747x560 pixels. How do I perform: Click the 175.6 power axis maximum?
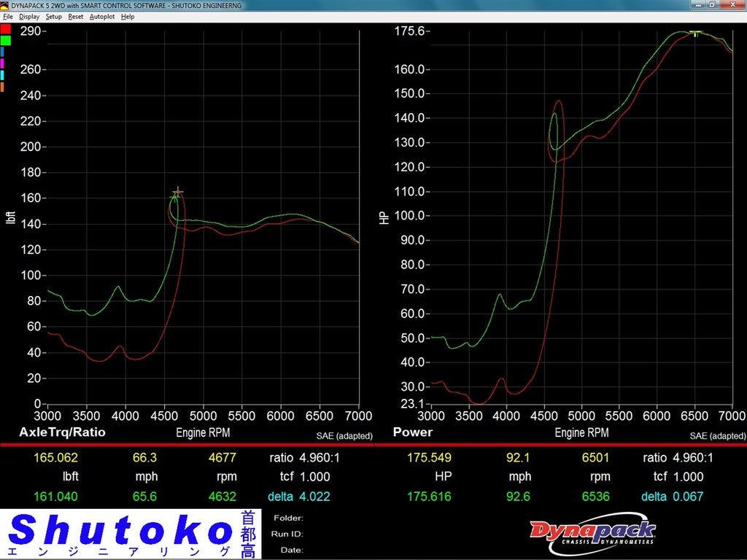409,31
